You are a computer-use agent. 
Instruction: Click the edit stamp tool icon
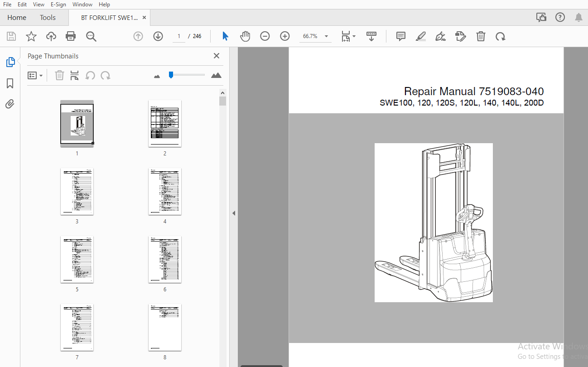coord(461,36)
